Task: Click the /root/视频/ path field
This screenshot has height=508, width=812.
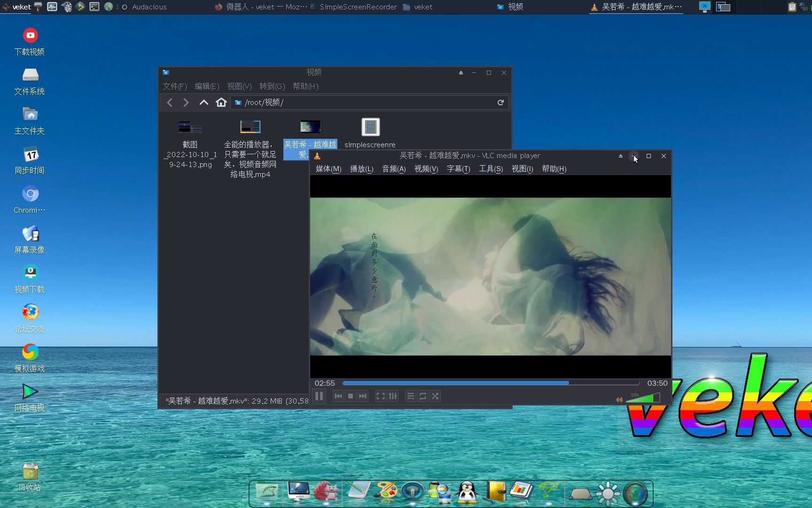Action: pyautogui.click(x=369, y=103)
